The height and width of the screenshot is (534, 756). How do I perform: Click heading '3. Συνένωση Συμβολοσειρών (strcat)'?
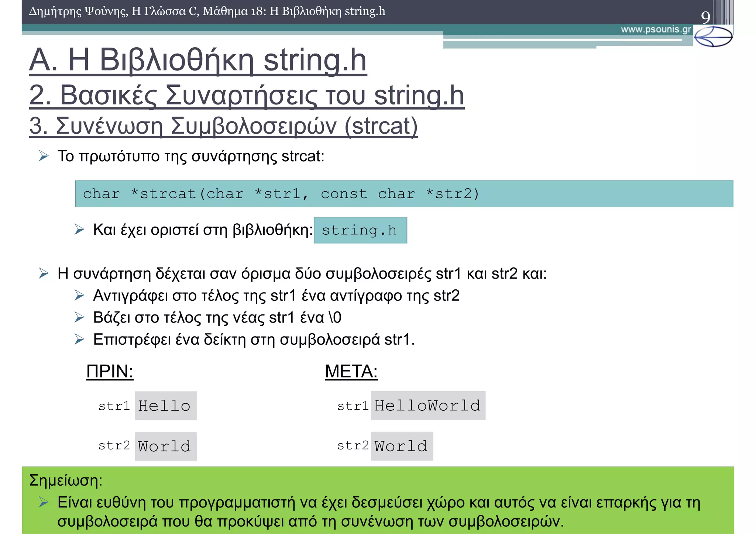223,126
